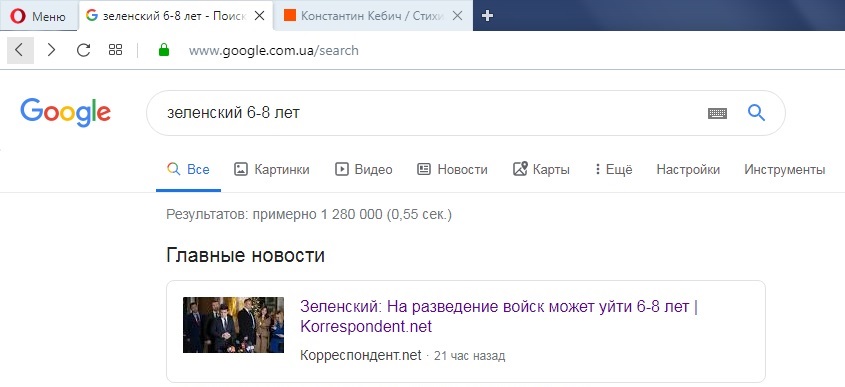The image size is (845, 387).
Task: Open a new tab with plus icon
Action: point(487,16)
